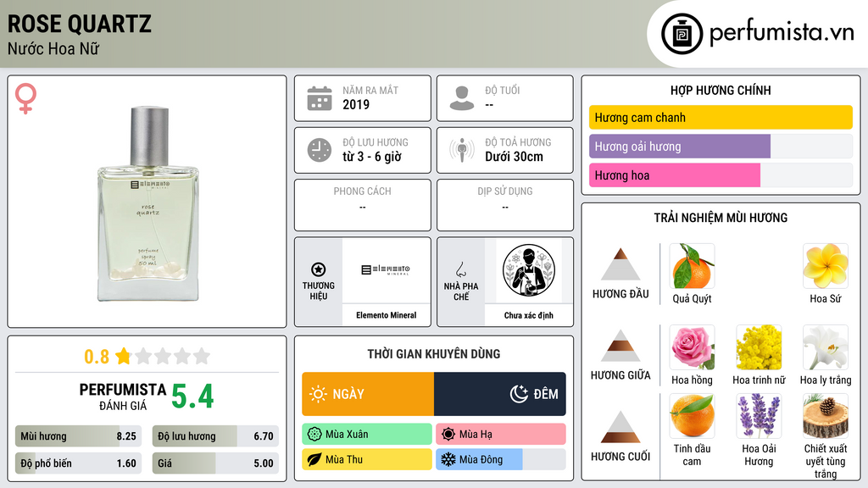Click the perfumista.vn site name
This screenshot has width=868, height=488.
pyautogui.click(x=782, y=33)
